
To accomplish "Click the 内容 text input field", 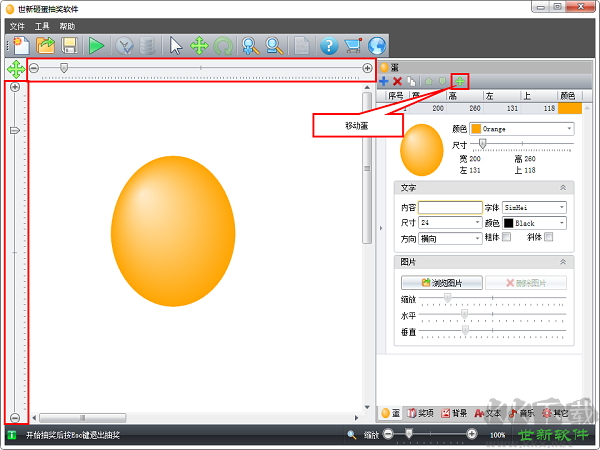I will pyautogui.click(x=450, y=207).
